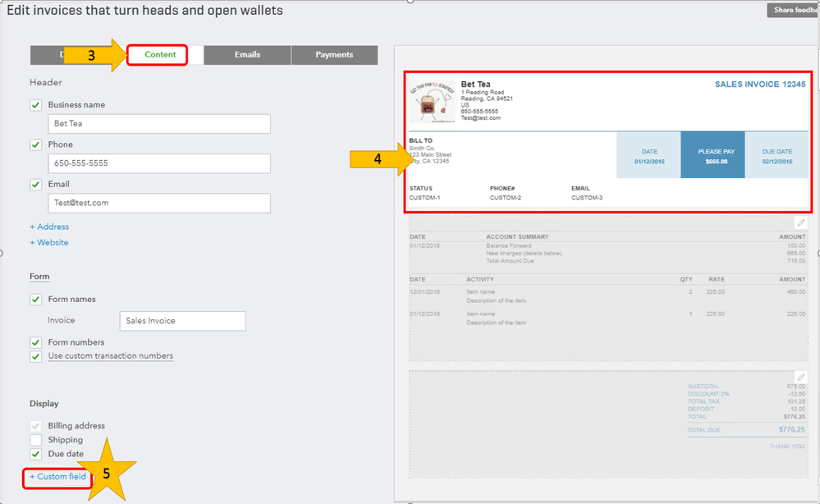Click the ACTIVITY column header in preview
This screenshot has width=820, height=504.
[480, 280]
